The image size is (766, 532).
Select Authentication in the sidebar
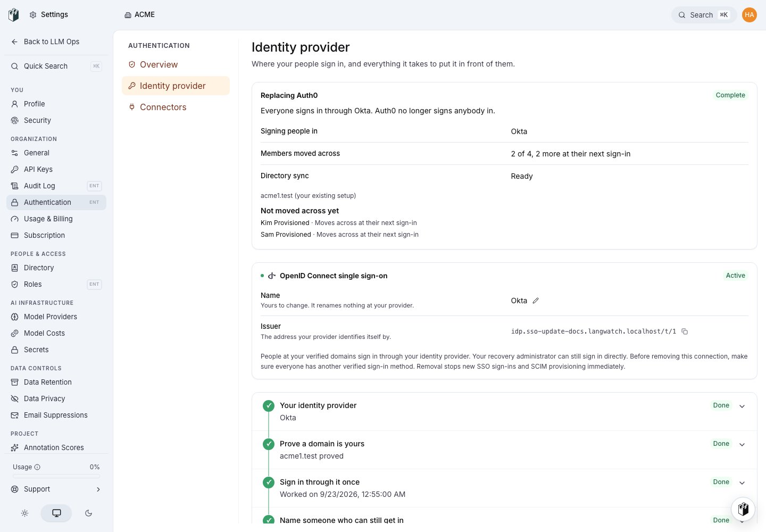56,202
